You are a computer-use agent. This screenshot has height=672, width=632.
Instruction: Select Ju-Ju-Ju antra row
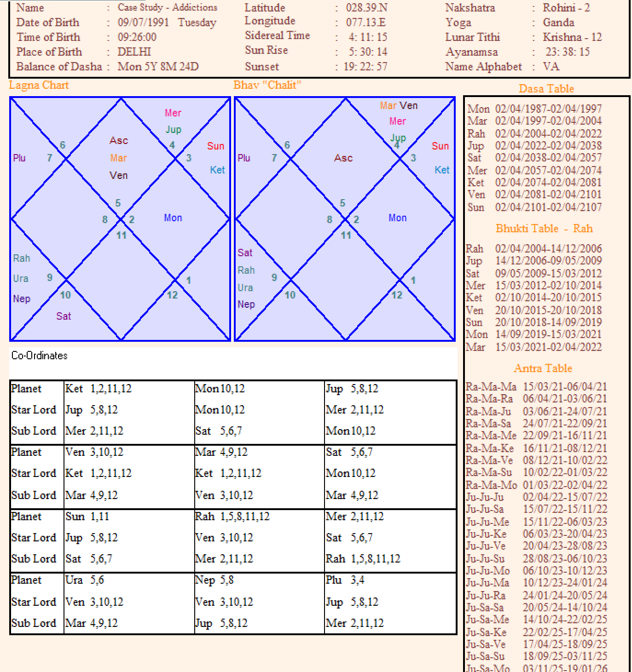pyautogui.click(x=536, y=497)
